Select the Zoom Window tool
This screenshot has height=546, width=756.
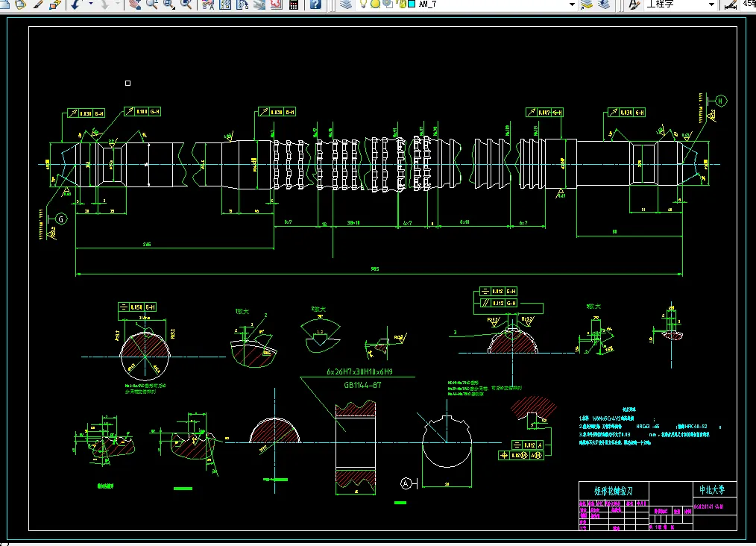pos(169,4)
